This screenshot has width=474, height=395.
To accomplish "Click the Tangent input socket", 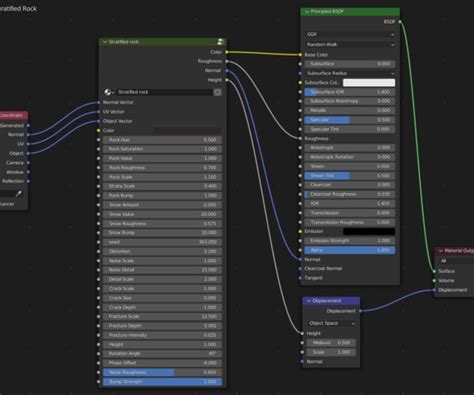I will tap(300, 278).
